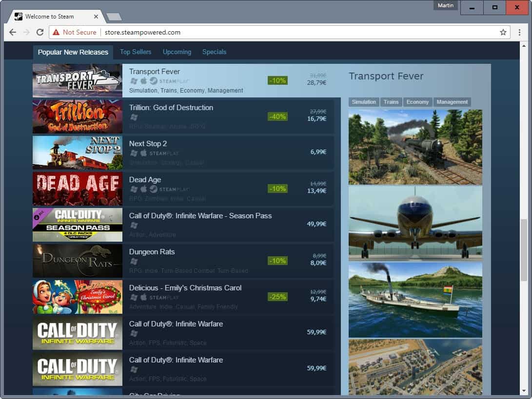Click the Windows icon under Transport Fever
The image size is (532, 399).
coord(134,81)
